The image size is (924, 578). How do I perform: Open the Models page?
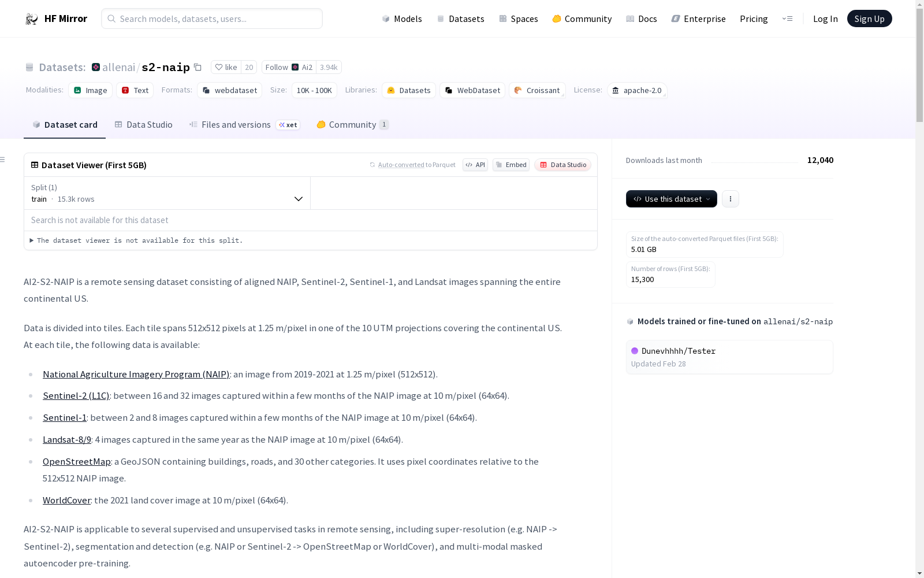(x=402, y=18)
